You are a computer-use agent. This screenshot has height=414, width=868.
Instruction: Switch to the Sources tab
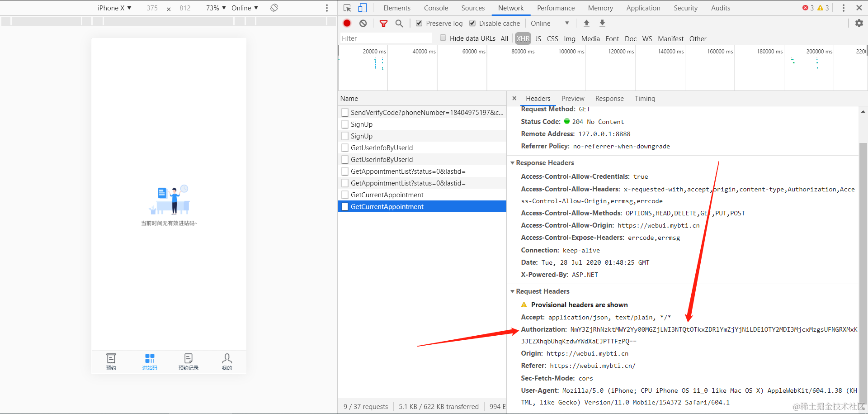tap(473, 8)
